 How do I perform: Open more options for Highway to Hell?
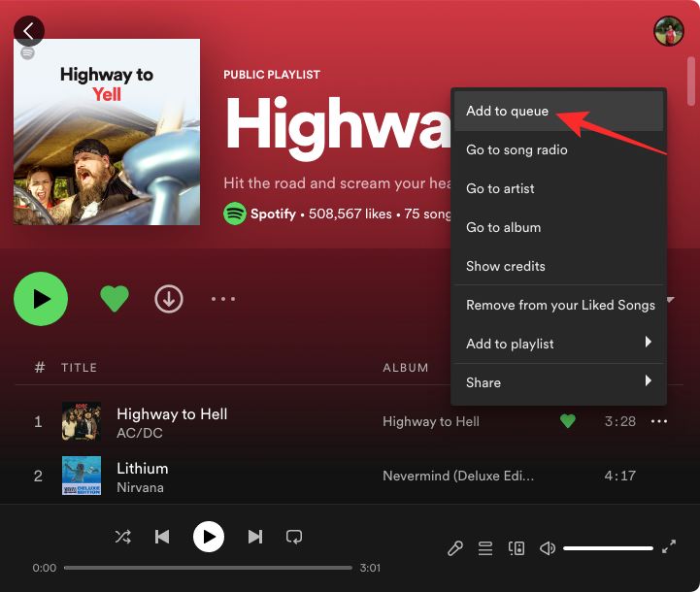659,421
